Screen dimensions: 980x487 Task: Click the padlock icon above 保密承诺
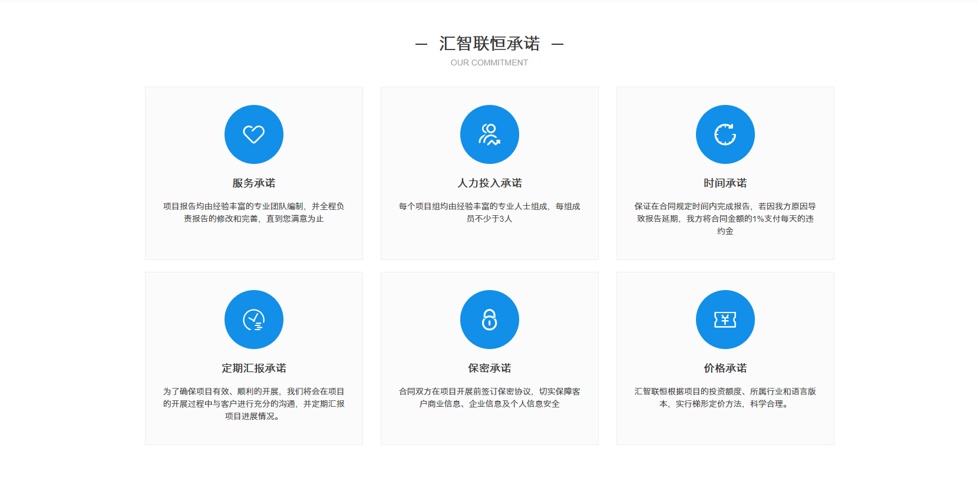click(490, 320)
